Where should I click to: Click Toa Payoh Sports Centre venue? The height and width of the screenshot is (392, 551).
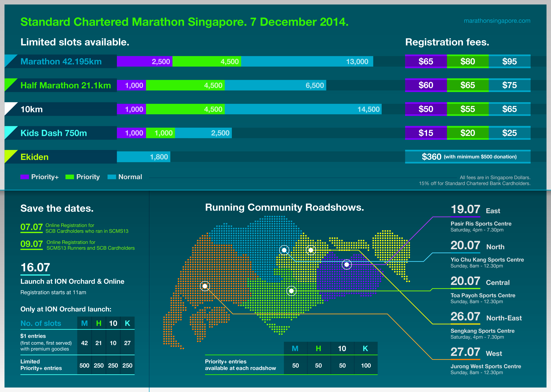[483, 296]
